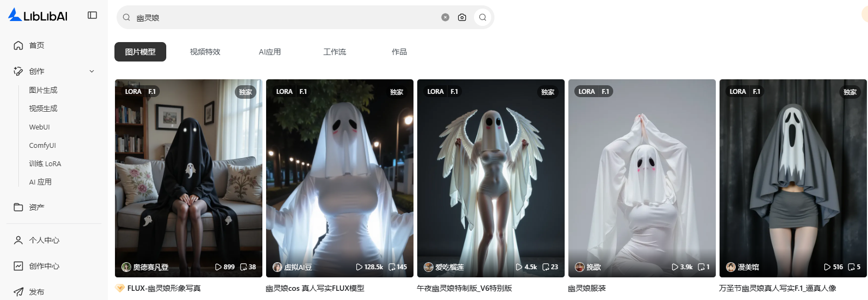868x300 pixels.
Task: Go to 首页 home page
Action: click(x=37, y=45)
